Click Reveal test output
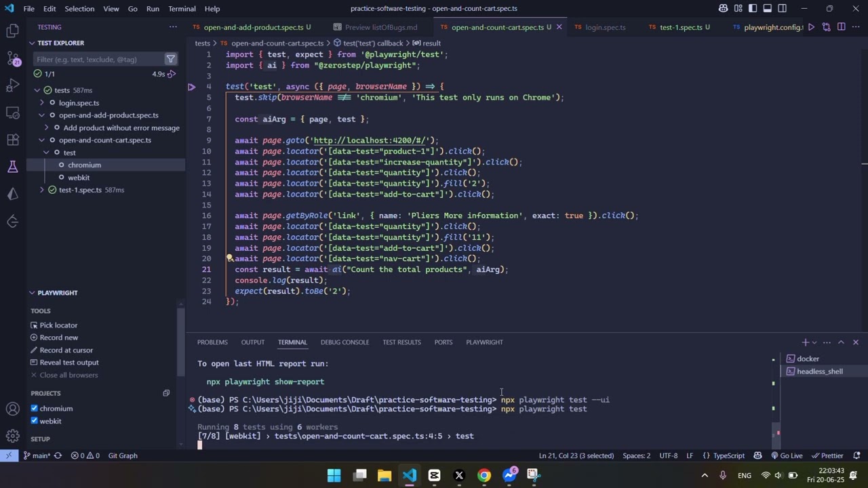 68,363
